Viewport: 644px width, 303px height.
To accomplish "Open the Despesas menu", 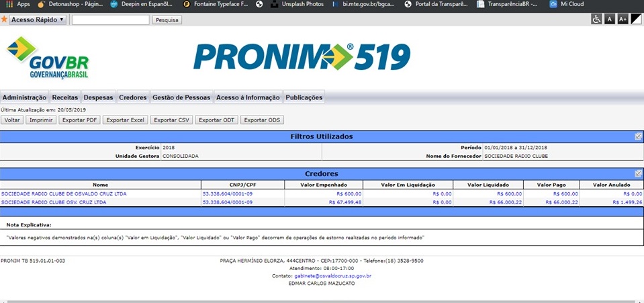I will [x=98, y=97].
